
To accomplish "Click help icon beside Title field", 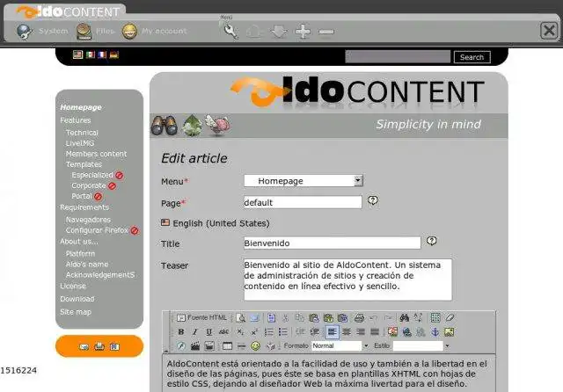I will pos(432,241).
